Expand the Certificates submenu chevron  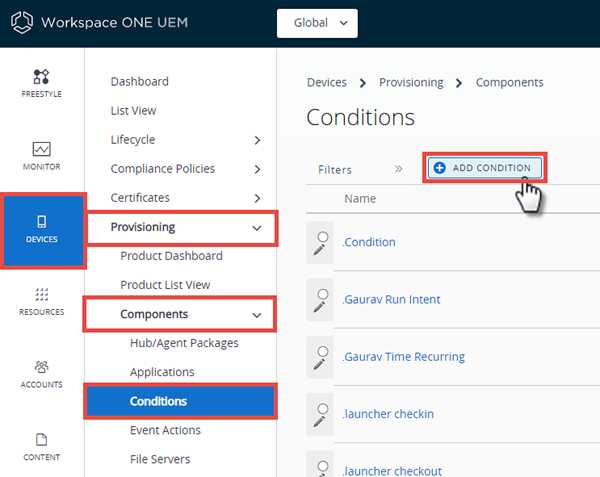point(257,198)
